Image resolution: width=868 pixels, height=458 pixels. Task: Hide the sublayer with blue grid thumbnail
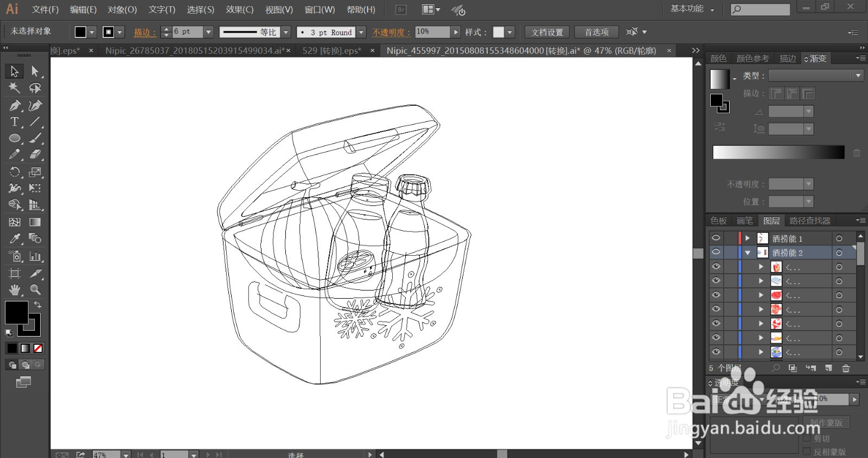[716, 281]
